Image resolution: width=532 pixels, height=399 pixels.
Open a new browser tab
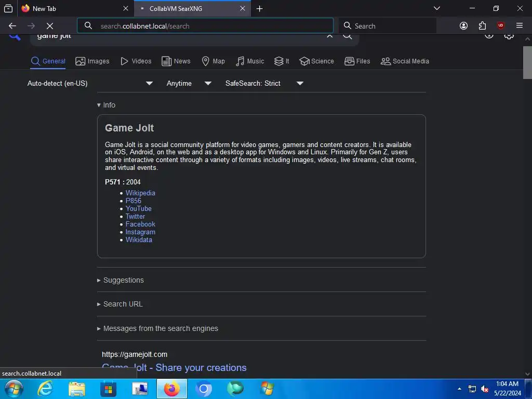coord(260,8)
